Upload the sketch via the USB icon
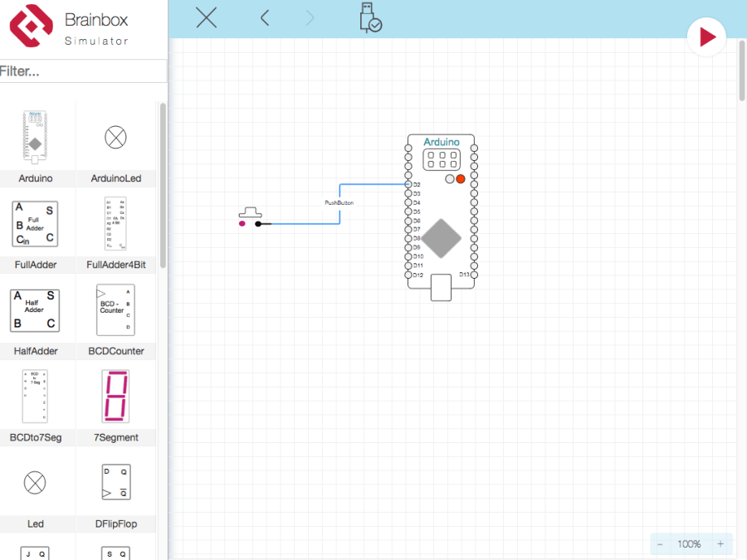This screenshot has width=747, height=560. (x=369, y=18)
